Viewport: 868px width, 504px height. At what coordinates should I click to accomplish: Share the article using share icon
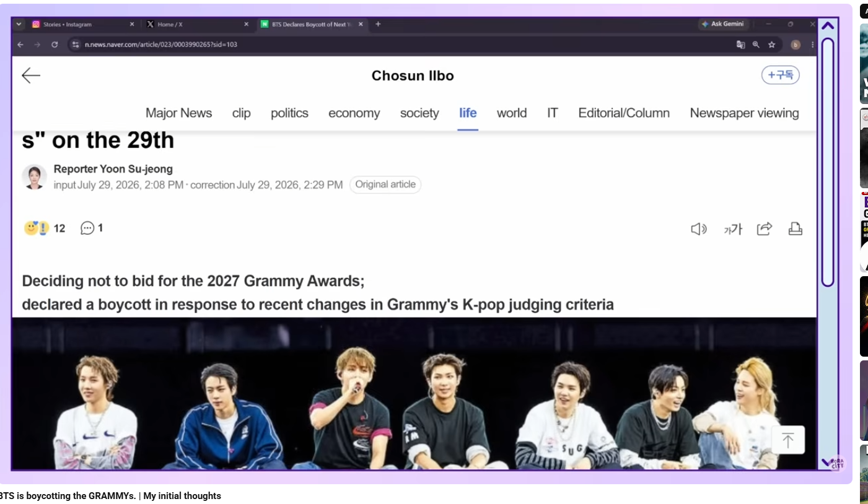(765, 229)
